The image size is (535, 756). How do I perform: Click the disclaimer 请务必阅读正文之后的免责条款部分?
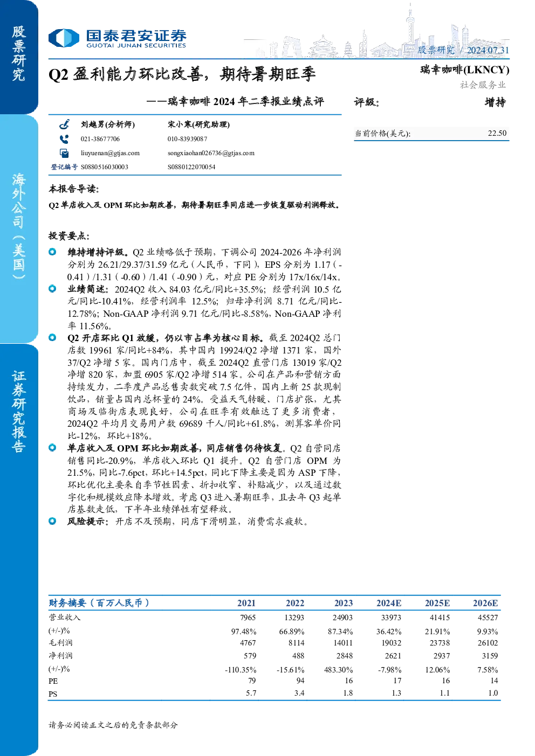pos(113,725)
